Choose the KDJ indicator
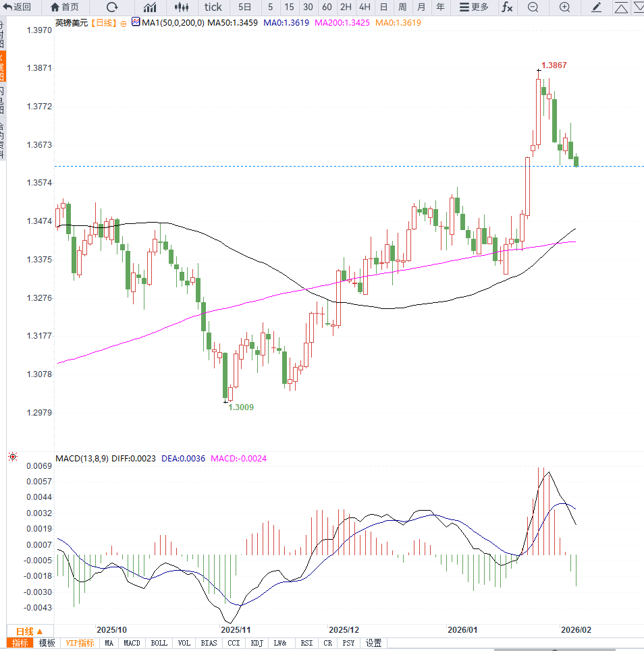Screen dimensions: 644x651 pyautogui.click(x=257, y=643)
